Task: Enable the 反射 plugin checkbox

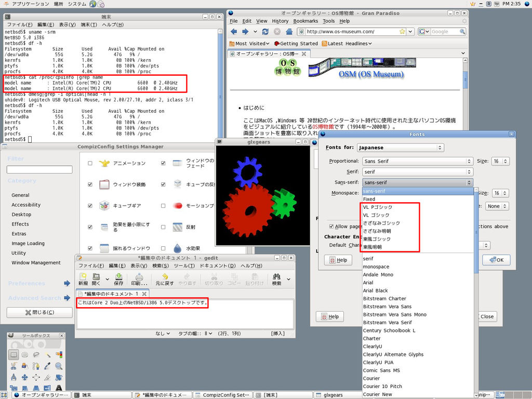Action: coord(163,227)
